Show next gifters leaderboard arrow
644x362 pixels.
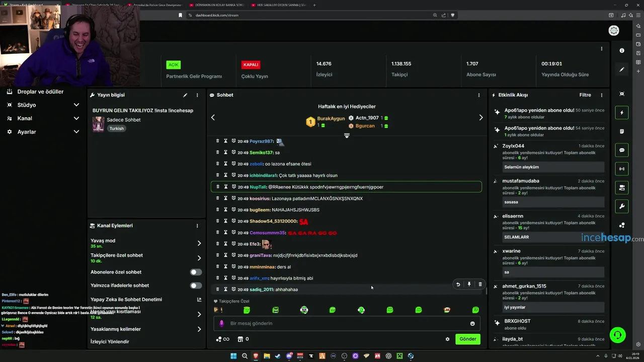pos(480,118)
